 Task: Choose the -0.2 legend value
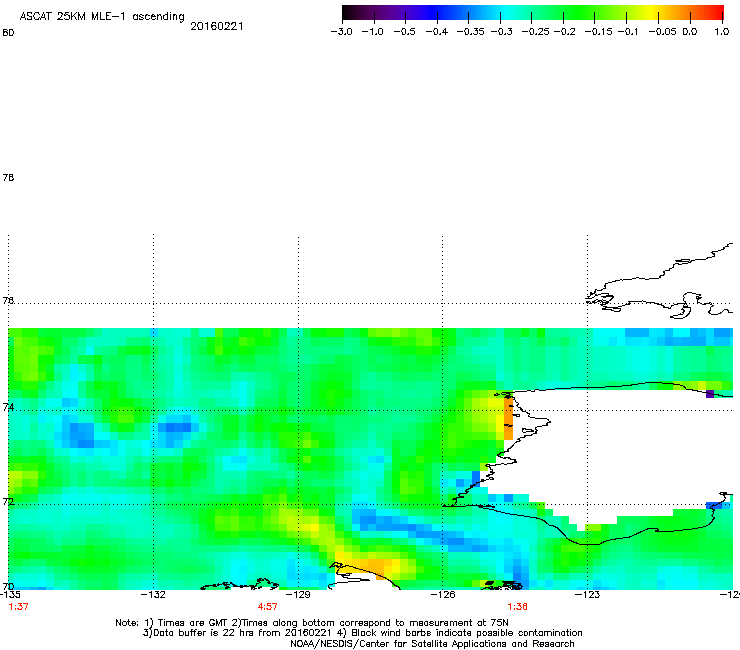point(565,32)
